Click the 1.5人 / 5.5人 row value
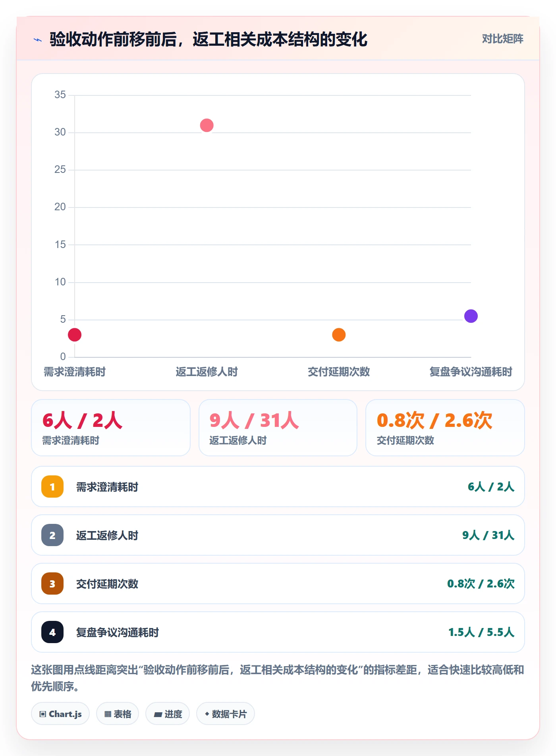The height and width of the screenshot is (756, 556). [481, 632]
